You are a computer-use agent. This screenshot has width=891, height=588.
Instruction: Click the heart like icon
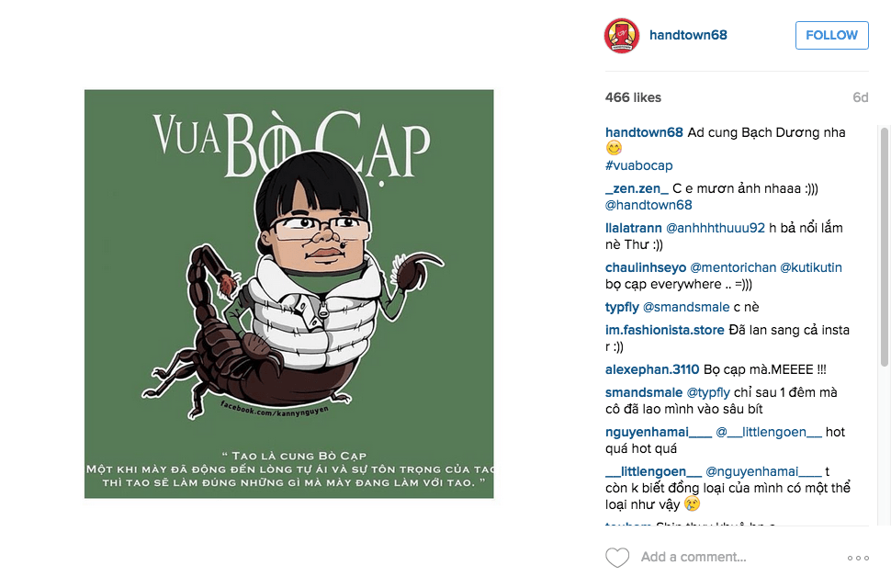click(617, 558)
